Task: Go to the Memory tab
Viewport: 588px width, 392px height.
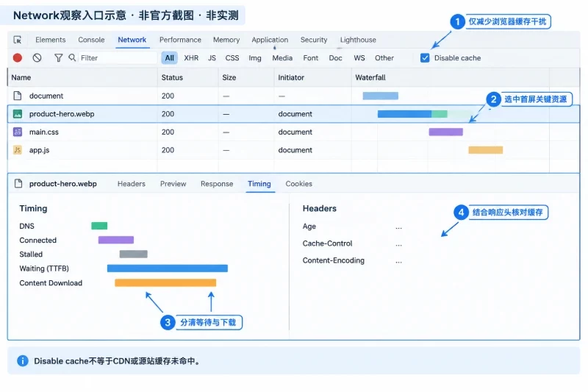Action: click(226, 40)
